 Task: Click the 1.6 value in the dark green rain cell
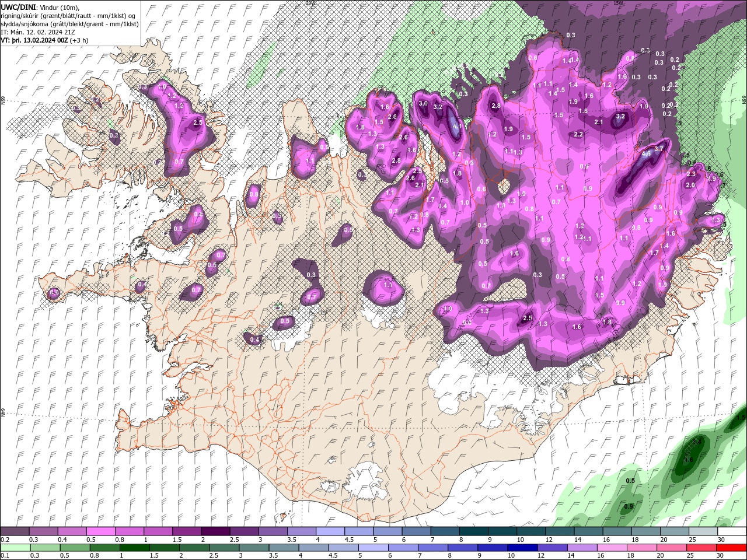pyautogui.click(x=689, y=460)
